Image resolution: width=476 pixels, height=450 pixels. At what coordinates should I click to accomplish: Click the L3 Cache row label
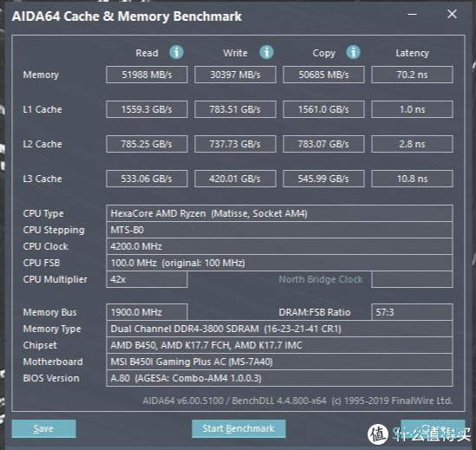click(42, 179)
